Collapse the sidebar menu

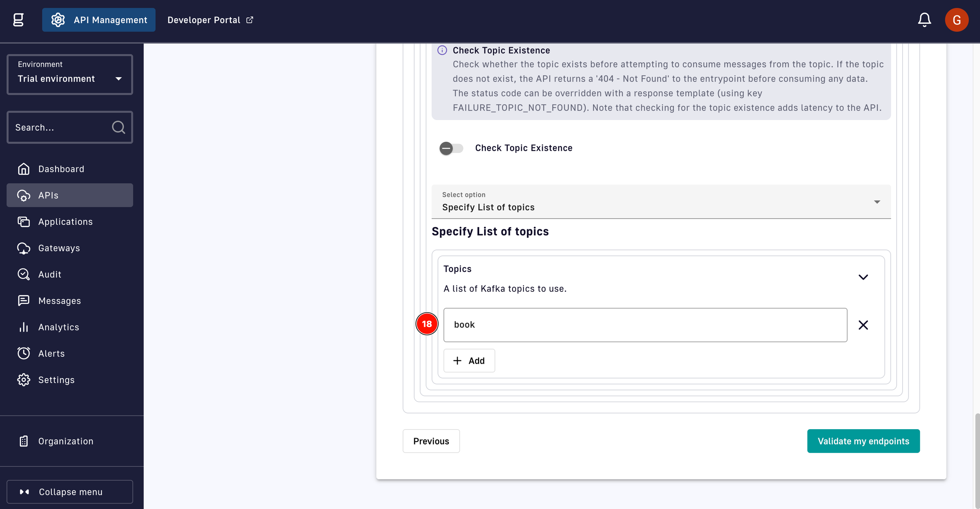tap(69, 491)
